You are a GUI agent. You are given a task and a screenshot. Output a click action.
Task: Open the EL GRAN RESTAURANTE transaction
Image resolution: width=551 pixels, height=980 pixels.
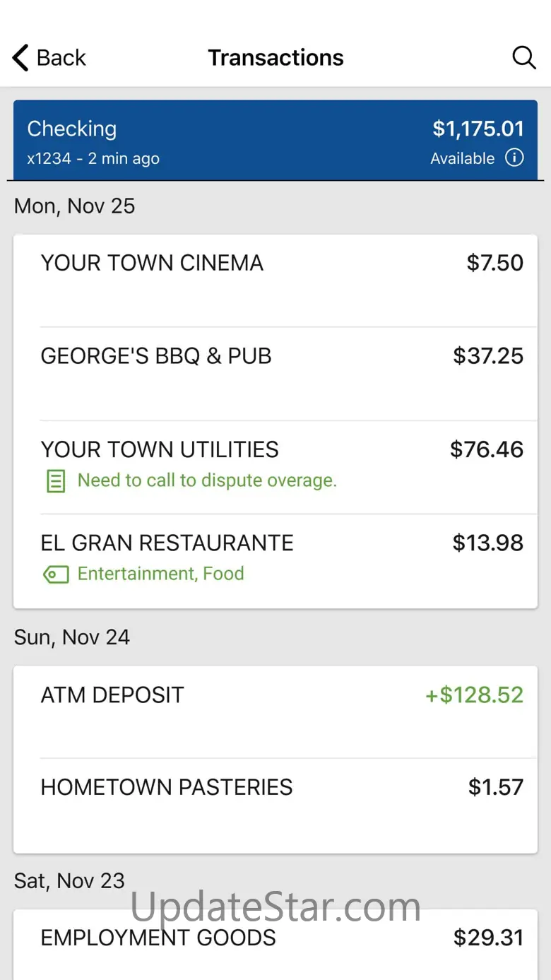pyautogui.click(x=275, y=561)
